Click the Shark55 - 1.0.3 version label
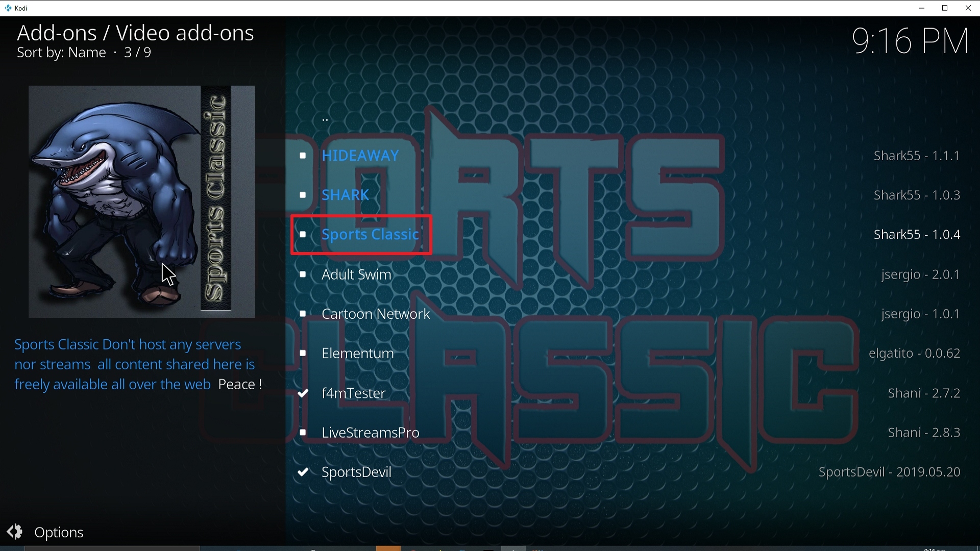Viewport: 980px width, 551px height. [917, 195]
